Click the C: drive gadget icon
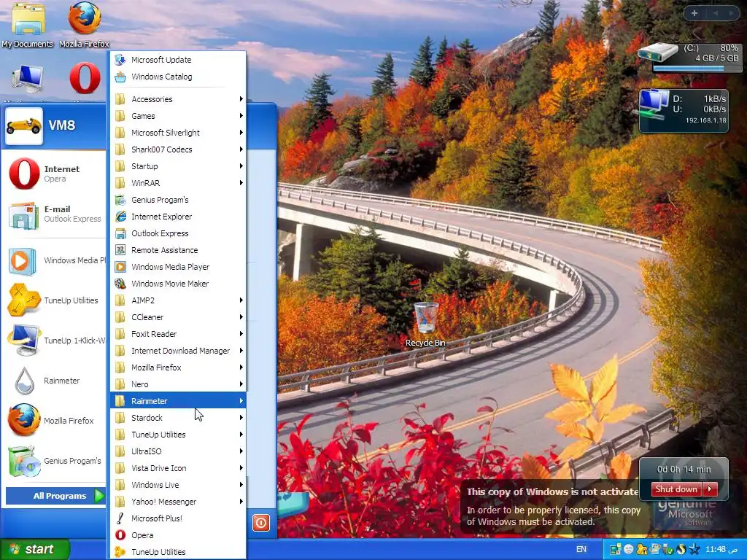This screenshot has width=747, height=560. tap(659, 52)
